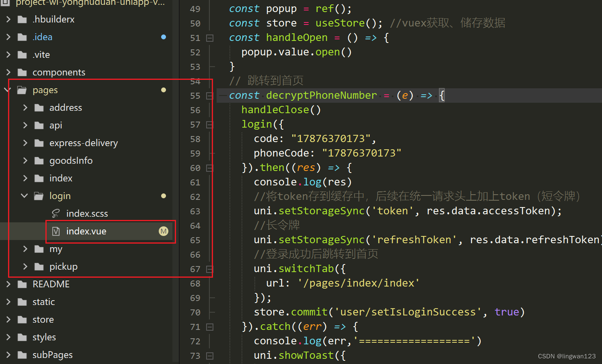Expand the .hbuilderx folder chevron
The width and height of the screenshot is (602, 364).
coord(8,19)
